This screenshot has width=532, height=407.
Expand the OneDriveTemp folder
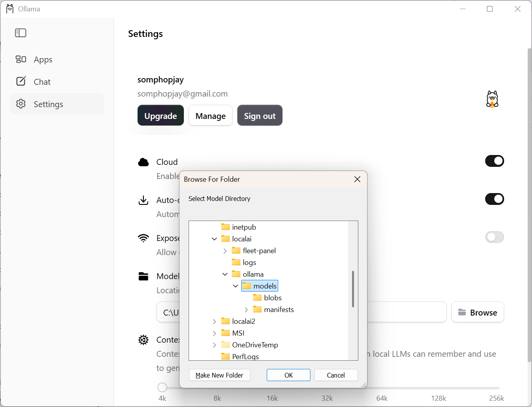click(214, 345)
